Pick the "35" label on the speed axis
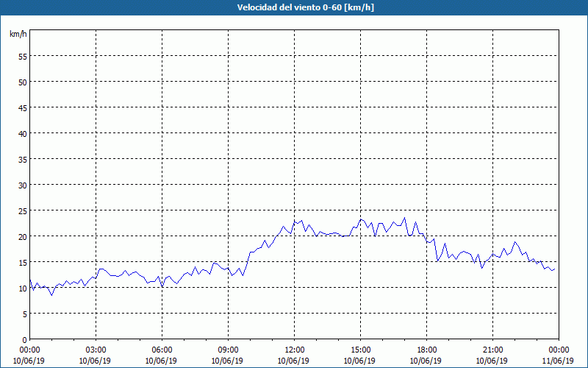The height and width of the screenshot is (368, 588). coord(23,159)
